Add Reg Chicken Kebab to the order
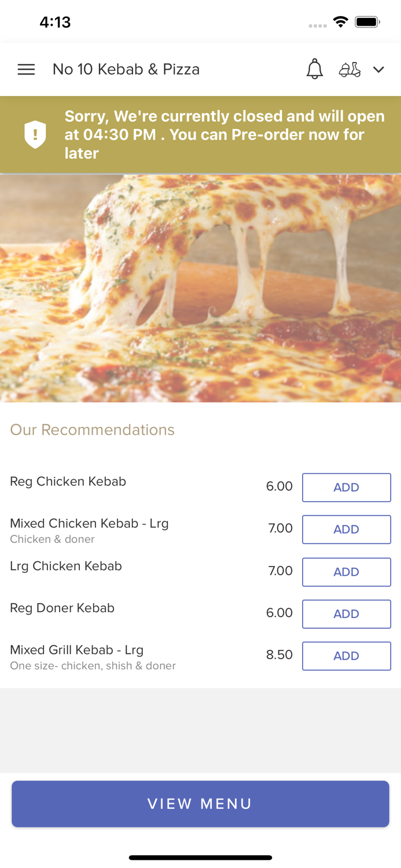Image resolution: width=401 pixels, height=868 pixels. pyautogui.click(x=346, y=487)
